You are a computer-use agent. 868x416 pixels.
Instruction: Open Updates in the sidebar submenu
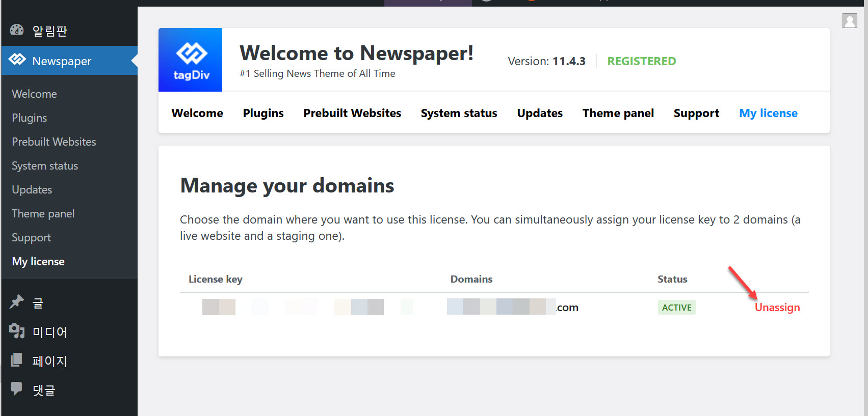[32, 190]
